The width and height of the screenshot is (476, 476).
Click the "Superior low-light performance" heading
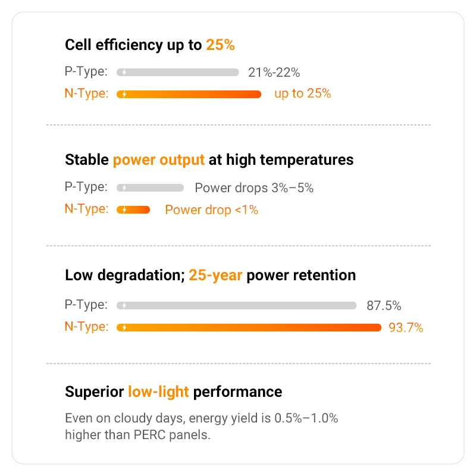point(173,392)
